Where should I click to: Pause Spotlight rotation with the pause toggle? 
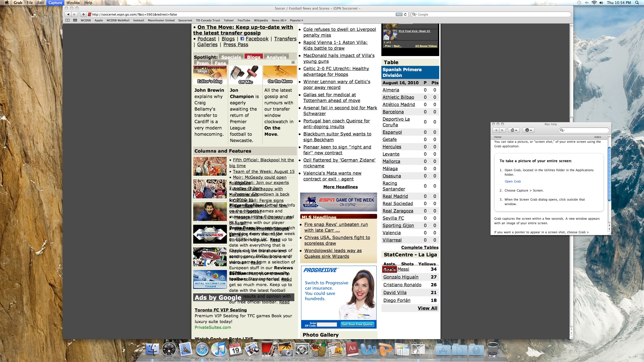(x=293, y=62)
